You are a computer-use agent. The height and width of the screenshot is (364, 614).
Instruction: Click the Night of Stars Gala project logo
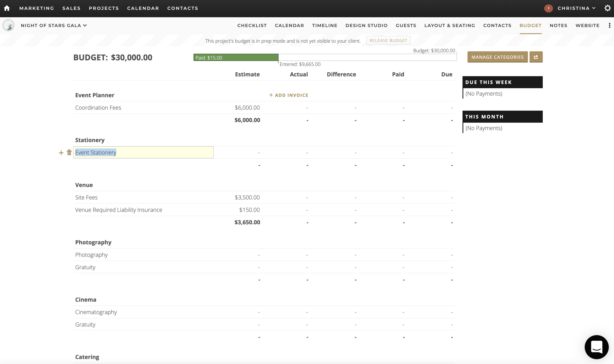pyautogui.click(x=9, y=25)
